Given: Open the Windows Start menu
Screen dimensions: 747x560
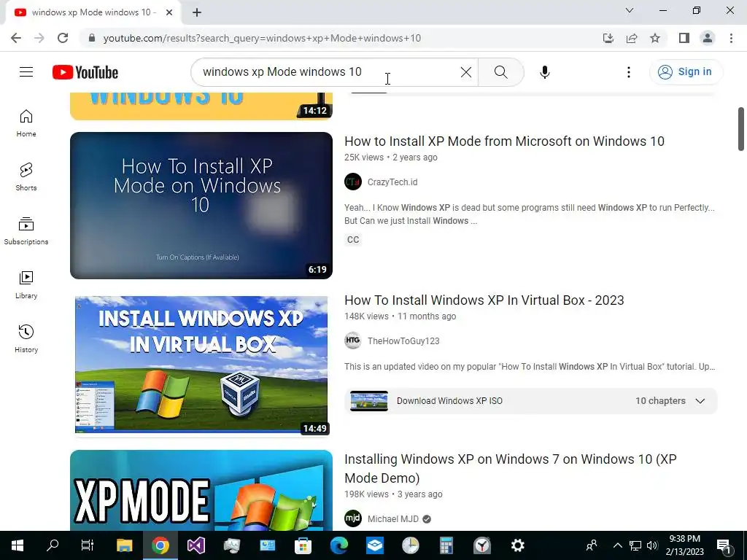Looking at the screenshot, I should pyautogui.click(x=18, y=545).
